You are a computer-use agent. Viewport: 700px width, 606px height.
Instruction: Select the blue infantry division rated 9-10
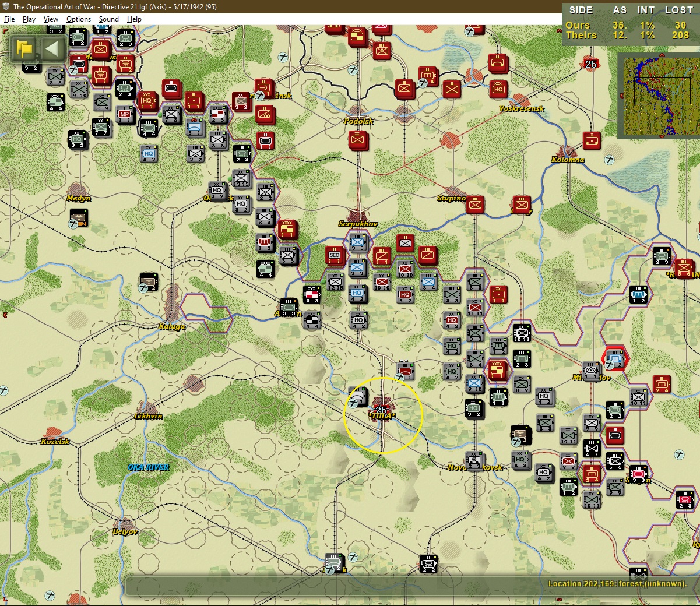pos(475,383)
